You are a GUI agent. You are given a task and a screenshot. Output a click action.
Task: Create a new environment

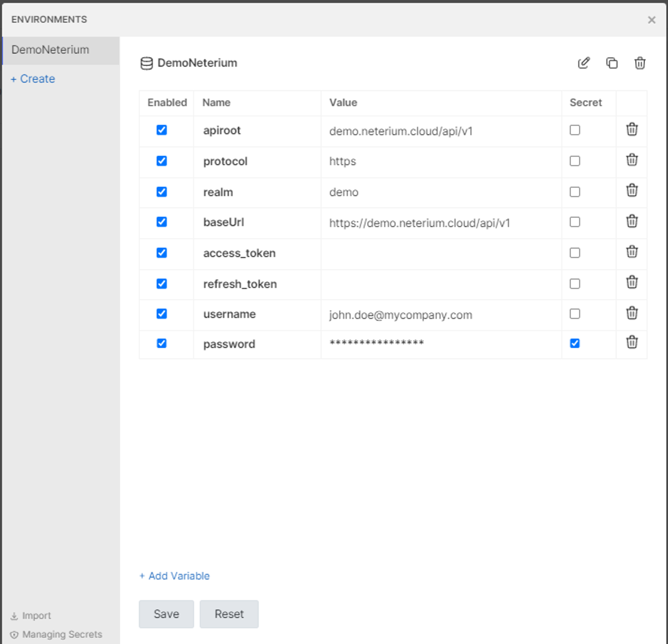33,79
